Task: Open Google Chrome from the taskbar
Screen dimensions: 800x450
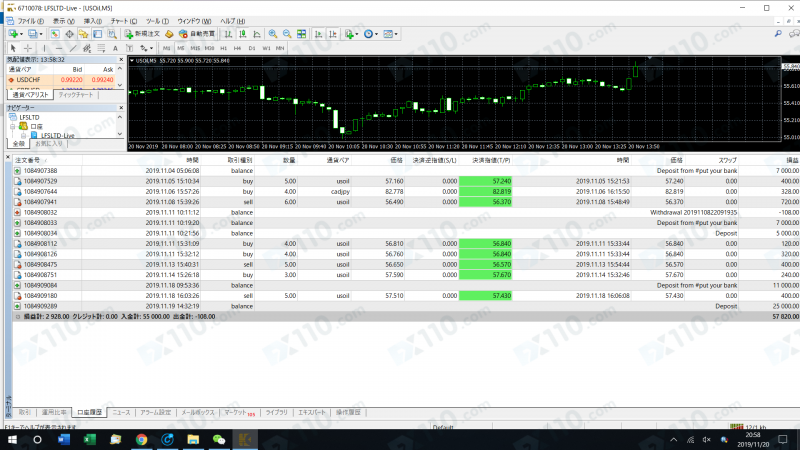Action: (141, 439)
